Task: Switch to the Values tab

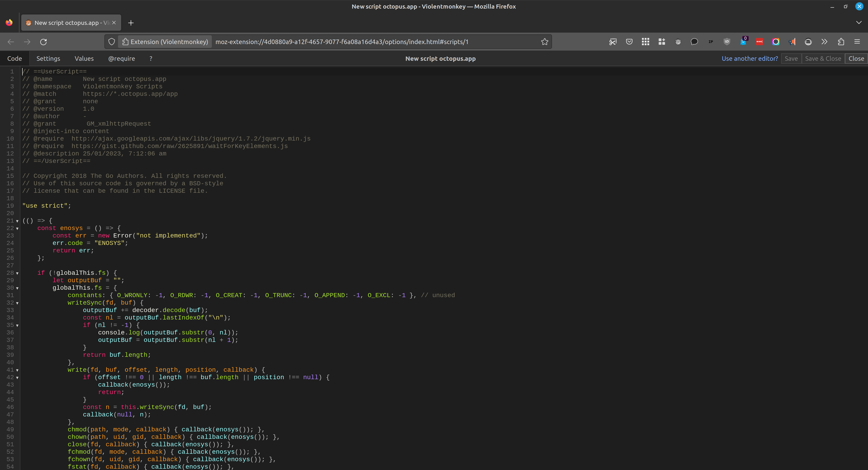Action: coord(84,59)
